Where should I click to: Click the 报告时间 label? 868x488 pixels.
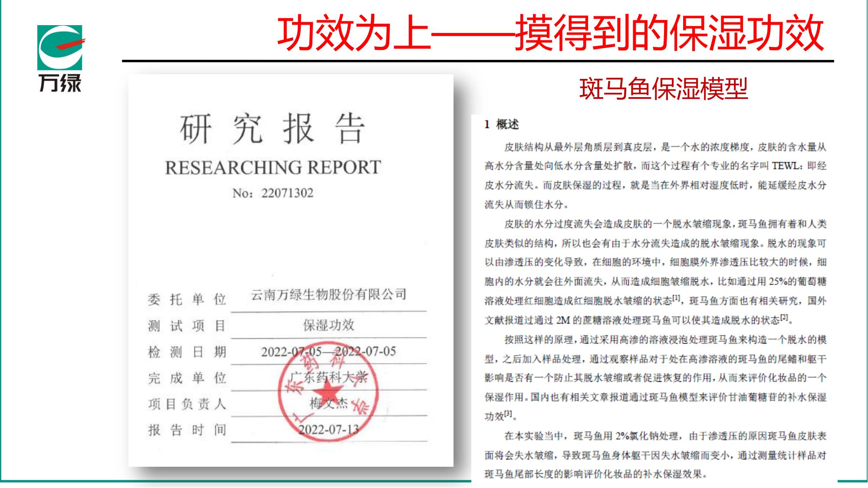(x=187, y=430)
